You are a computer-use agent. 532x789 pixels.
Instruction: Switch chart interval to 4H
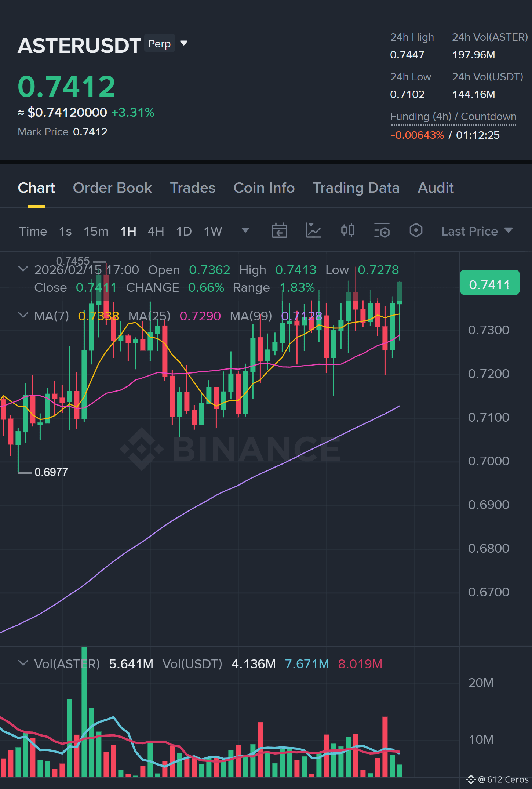click(156, 232)
